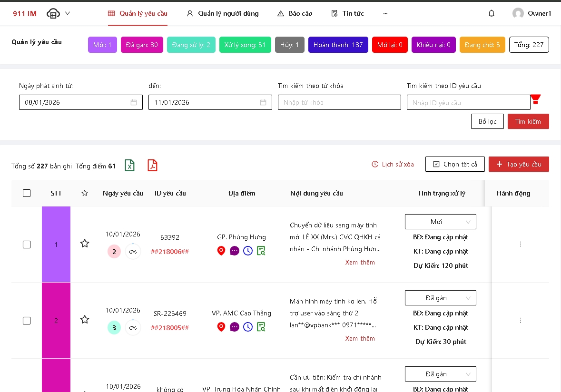Open document search for VP. AMC Cao Thắng
561x392 pixels.
261,327
